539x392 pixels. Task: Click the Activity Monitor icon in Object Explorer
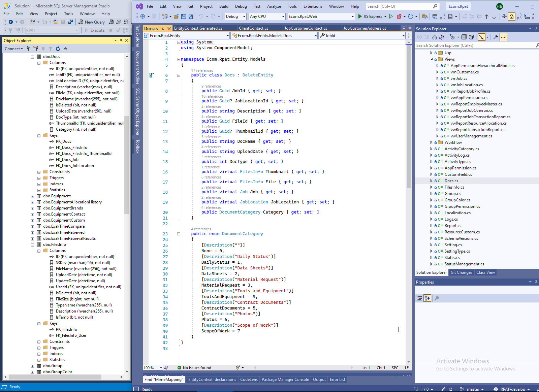pyautogui.click(x=66, y=49)
